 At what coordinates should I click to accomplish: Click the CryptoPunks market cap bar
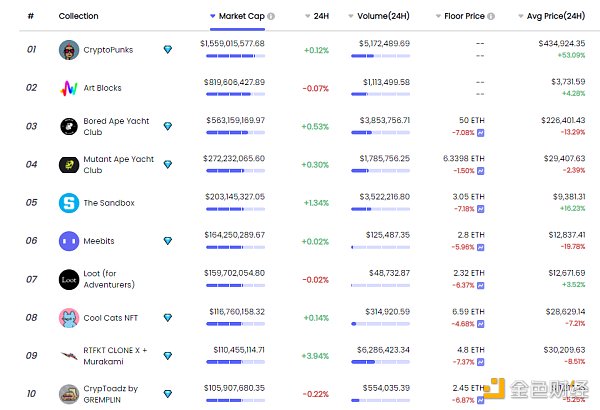coord(235,55)
